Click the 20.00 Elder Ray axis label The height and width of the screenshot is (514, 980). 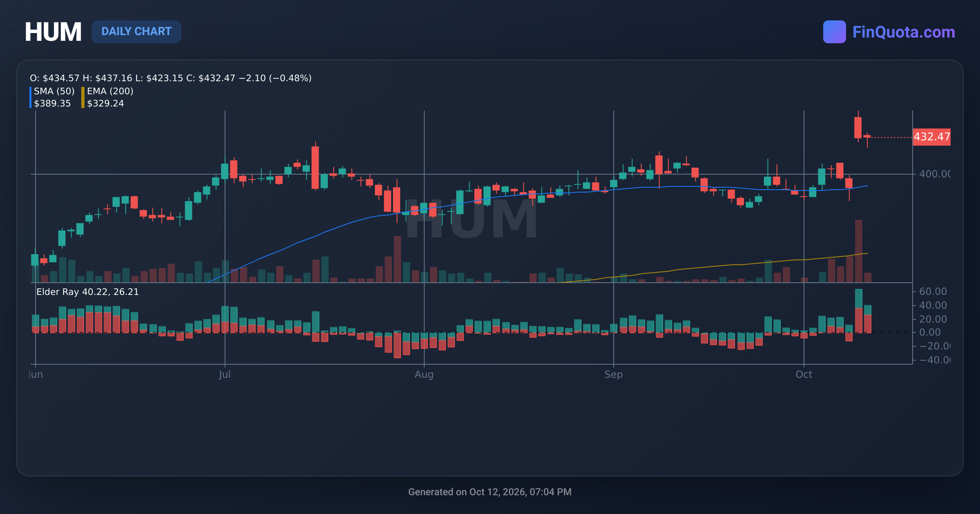tap(933, 319)
